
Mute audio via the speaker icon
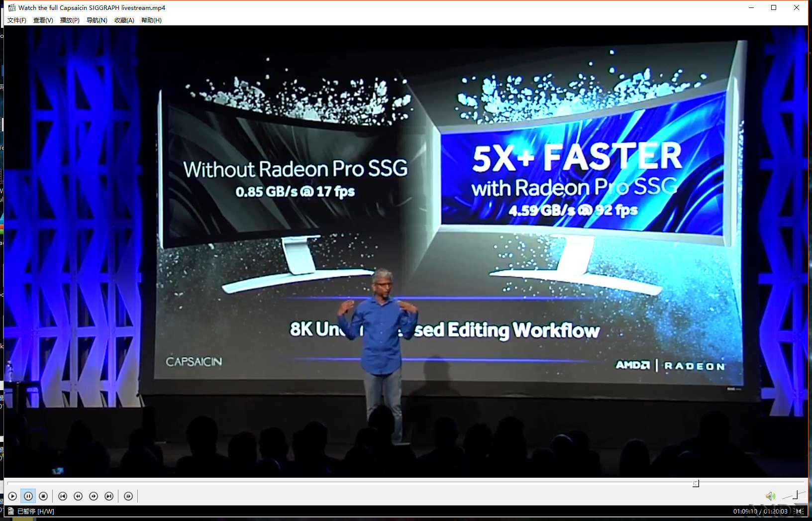click(770, 496)
